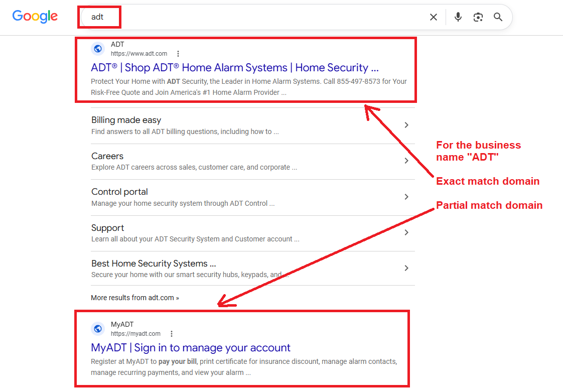Viewport: 563px width, 392px height.
Task: Open the Careers sitelink
Action: click(x=107, y=156)
